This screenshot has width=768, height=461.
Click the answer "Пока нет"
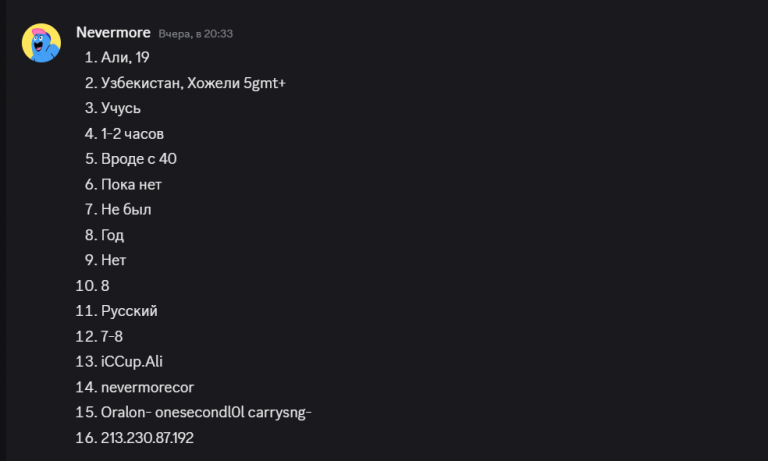[131, 184]
